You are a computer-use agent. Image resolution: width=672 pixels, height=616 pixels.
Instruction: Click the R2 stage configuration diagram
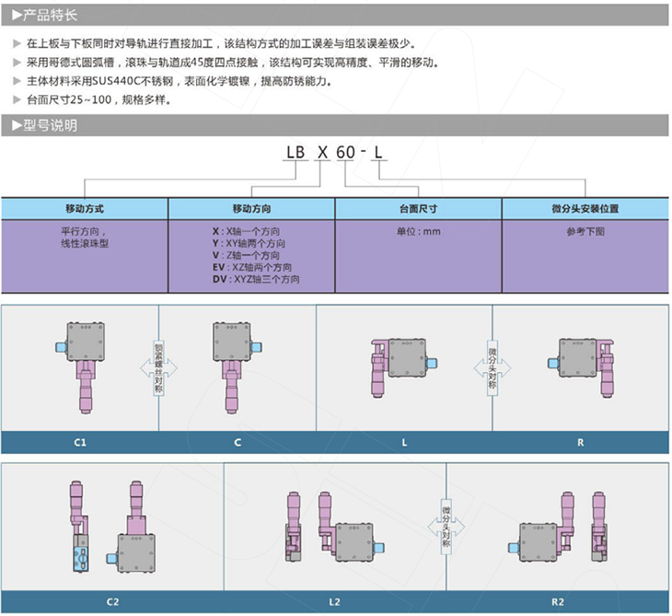pos(558,528)
